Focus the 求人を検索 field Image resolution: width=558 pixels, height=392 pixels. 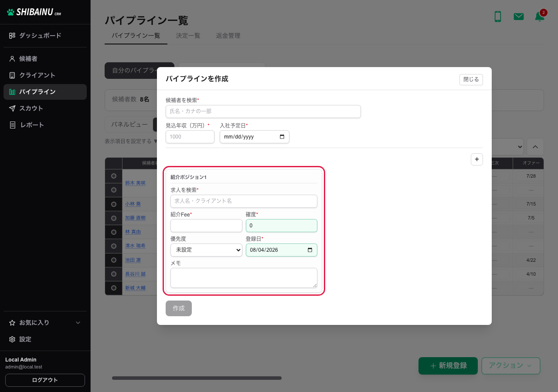[x=244, y=201]
